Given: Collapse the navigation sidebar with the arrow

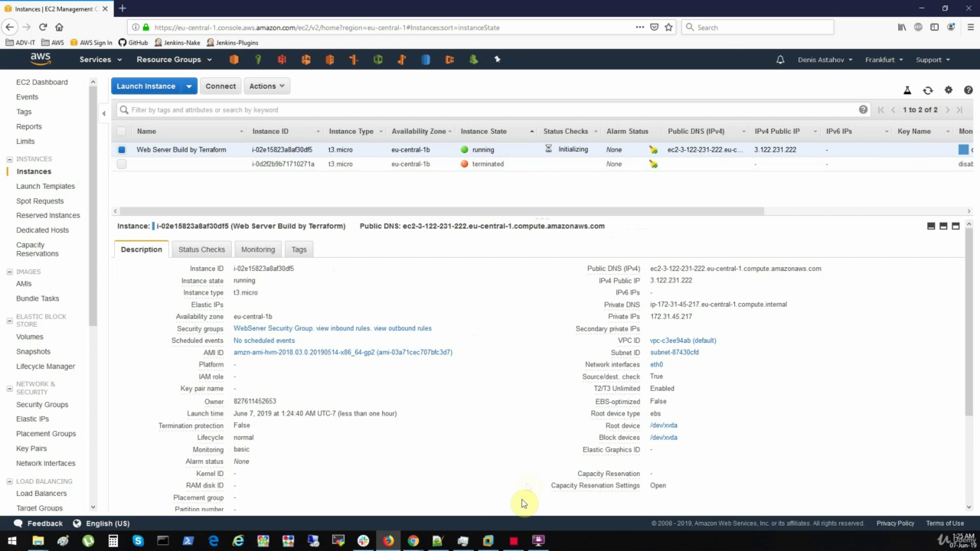Looking at the screenshot, I should tap(103, 113).
